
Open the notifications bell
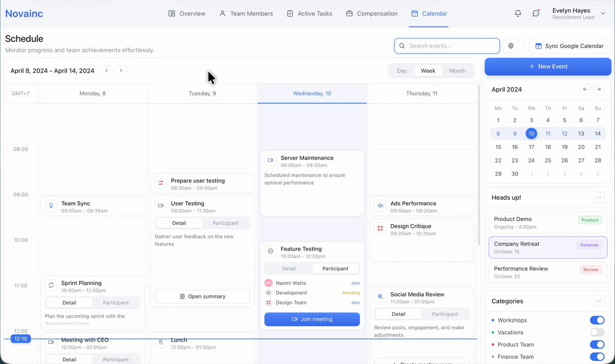(518, 13)
